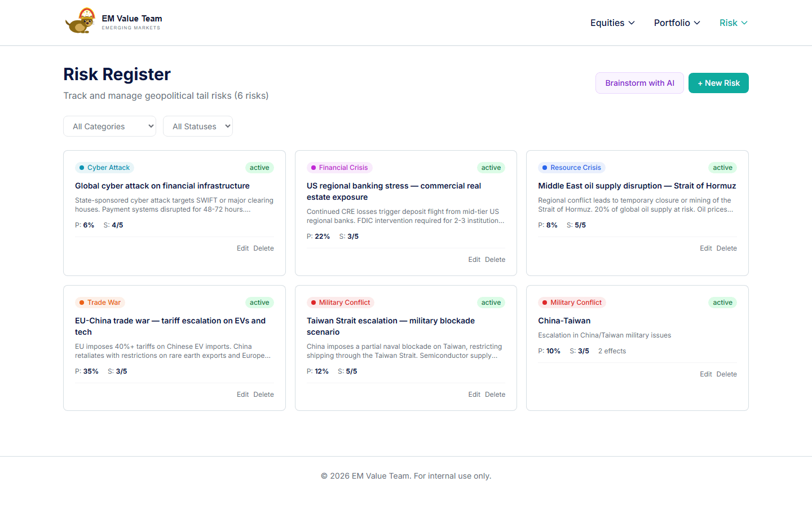
Task: Click the Military Conflict badge on Taiwan Strait card
Action: coord(341,302)
